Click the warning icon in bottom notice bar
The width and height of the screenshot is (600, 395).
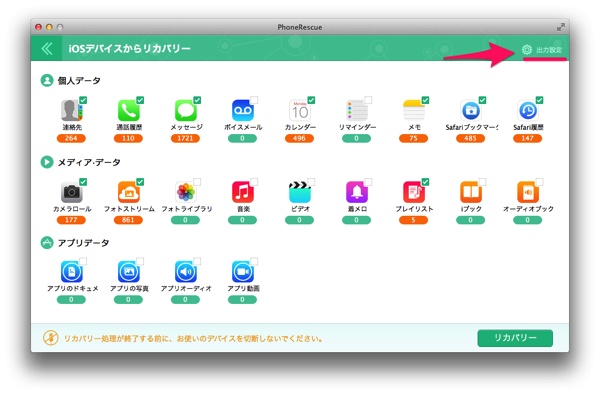coord(51,338)
